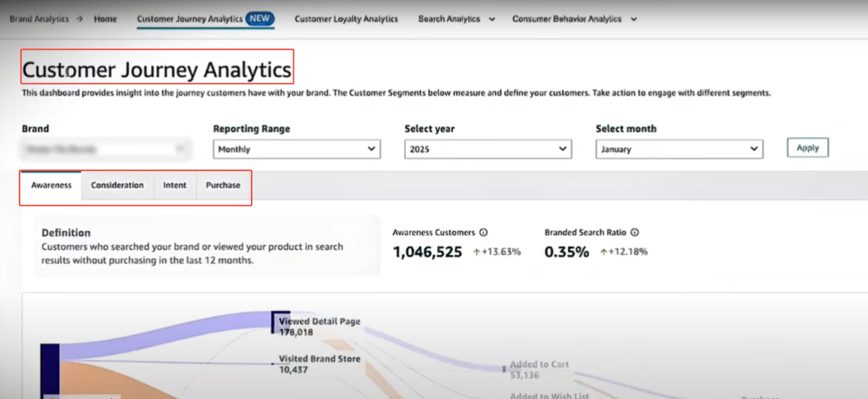The width and height of the screenshot is (868, 399).
Task: Expand the Consumer Behavior Analytics menu
Action: pyautogui.click(x=576, y=19)
